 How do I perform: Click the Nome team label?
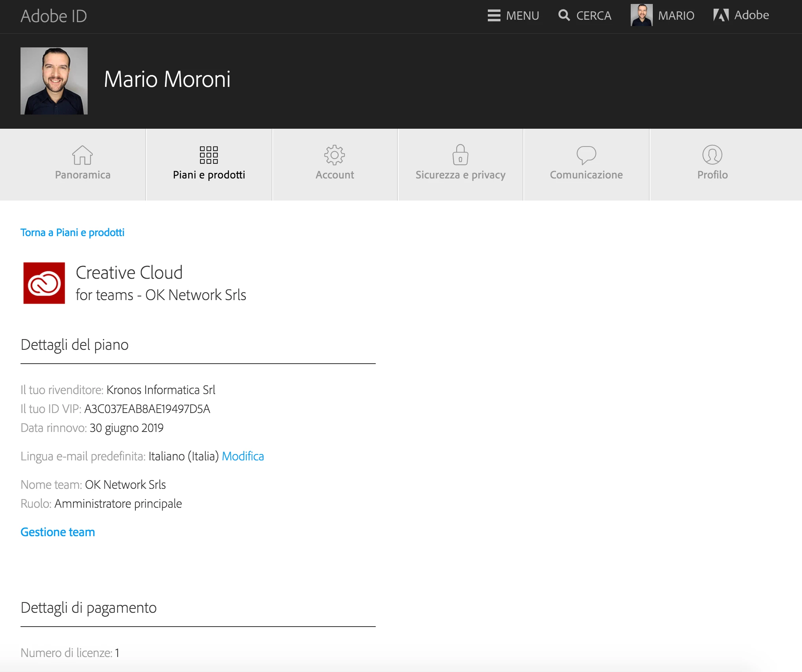(51, 484)
